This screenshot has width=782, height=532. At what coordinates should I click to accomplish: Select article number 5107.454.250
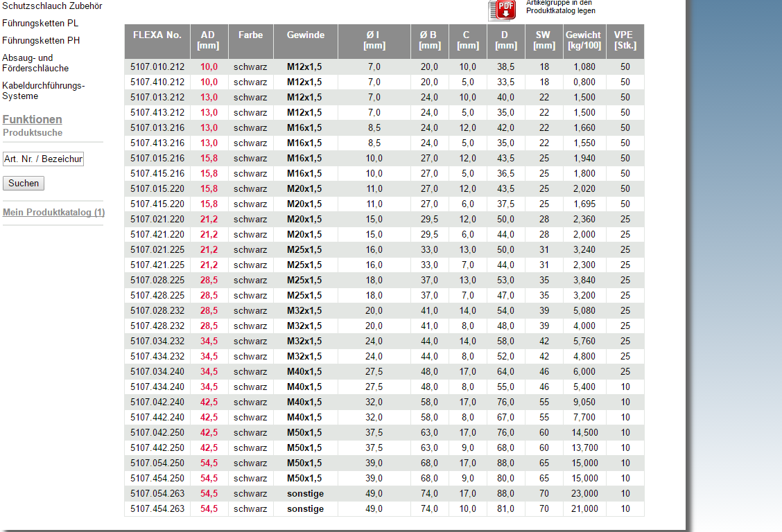(157, 478)
